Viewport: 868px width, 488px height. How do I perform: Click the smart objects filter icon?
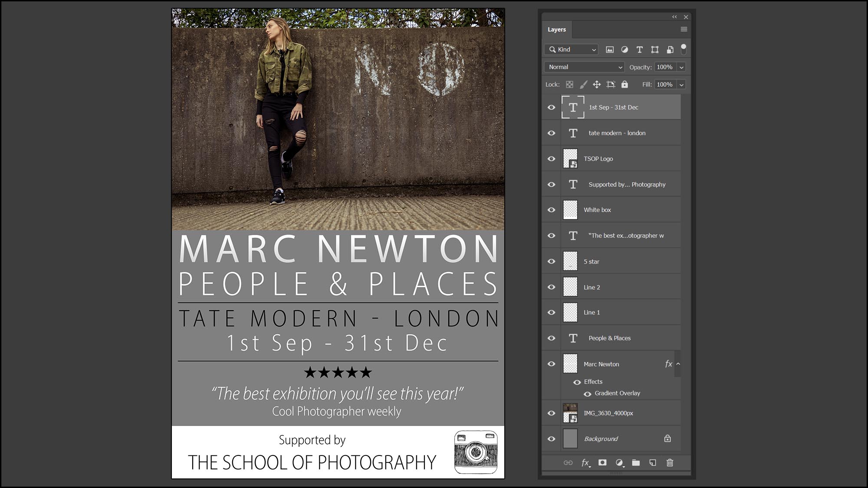669,49
